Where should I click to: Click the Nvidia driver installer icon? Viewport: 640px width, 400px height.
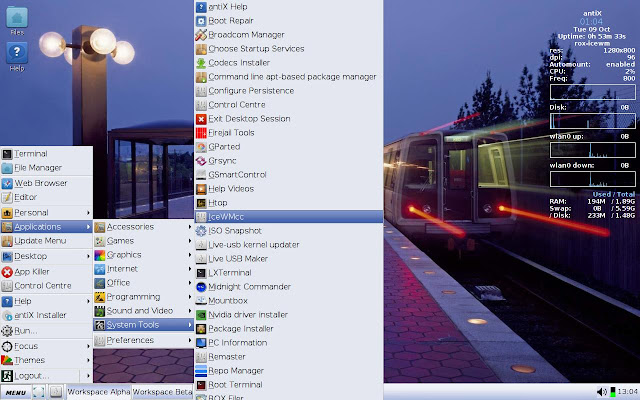(201, 315)
